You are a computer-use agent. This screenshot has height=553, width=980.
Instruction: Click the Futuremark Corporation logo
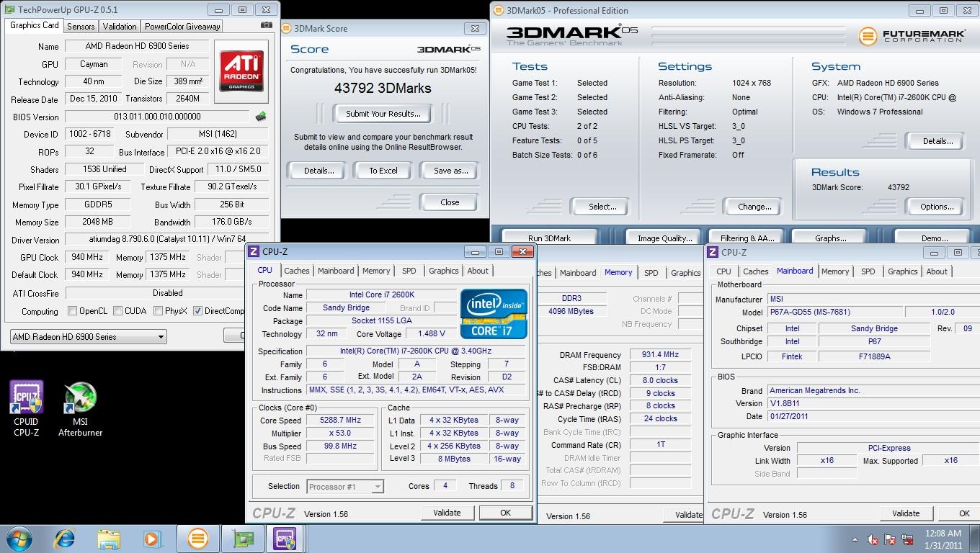pos(912,35)
